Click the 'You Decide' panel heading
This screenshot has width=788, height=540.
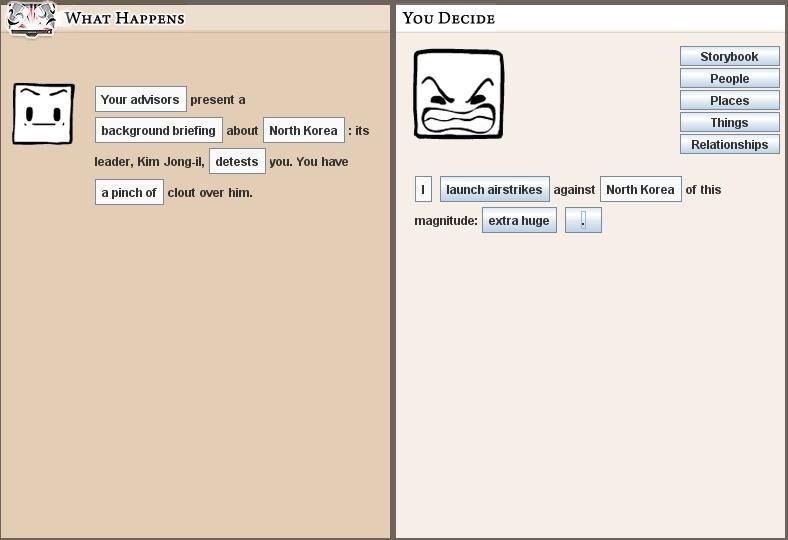449,18
